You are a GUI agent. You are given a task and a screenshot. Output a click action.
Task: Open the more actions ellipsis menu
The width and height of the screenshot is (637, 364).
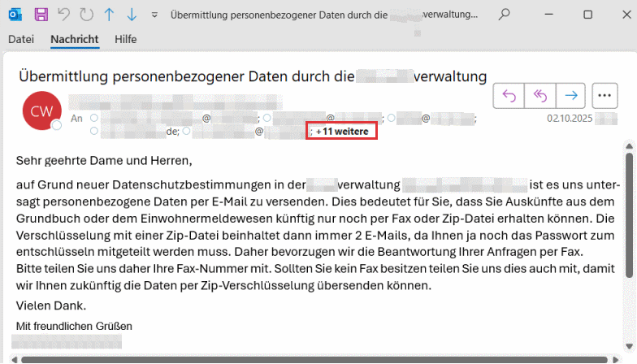(x=604, y=96)
